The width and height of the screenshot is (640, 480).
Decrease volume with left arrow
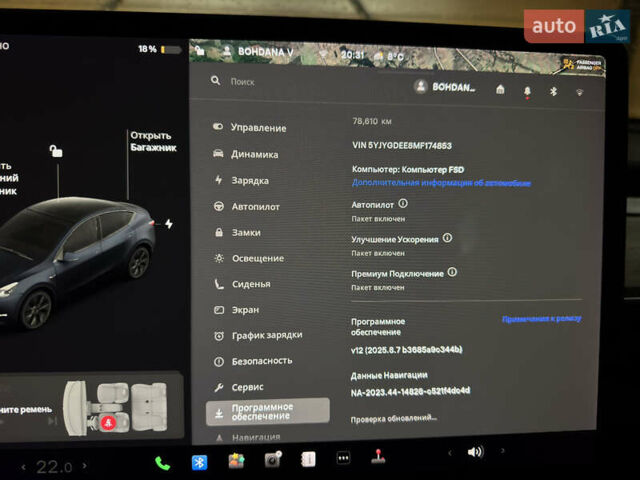click(450, 452)
